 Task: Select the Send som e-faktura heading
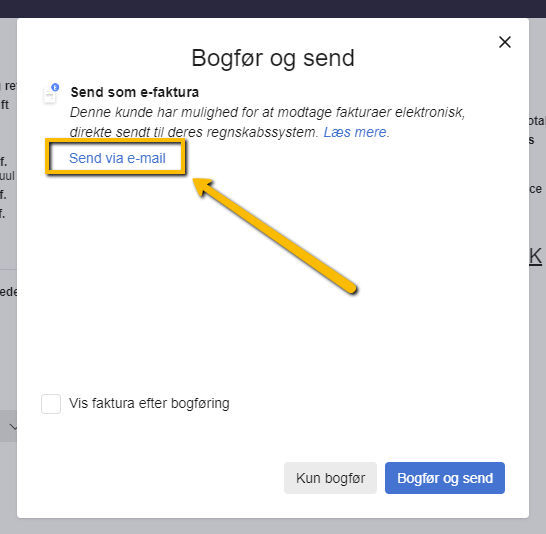(x=135, y=92)
